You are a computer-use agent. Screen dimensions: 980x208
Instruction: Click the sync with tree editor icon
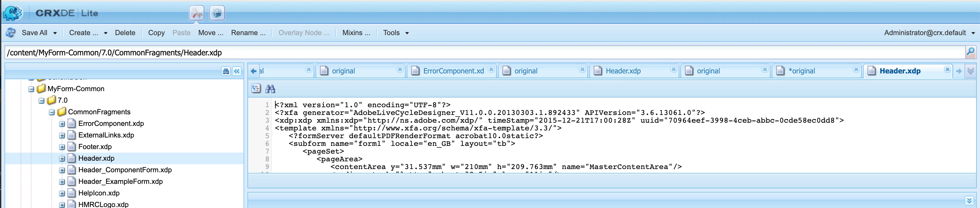point(256,89)
